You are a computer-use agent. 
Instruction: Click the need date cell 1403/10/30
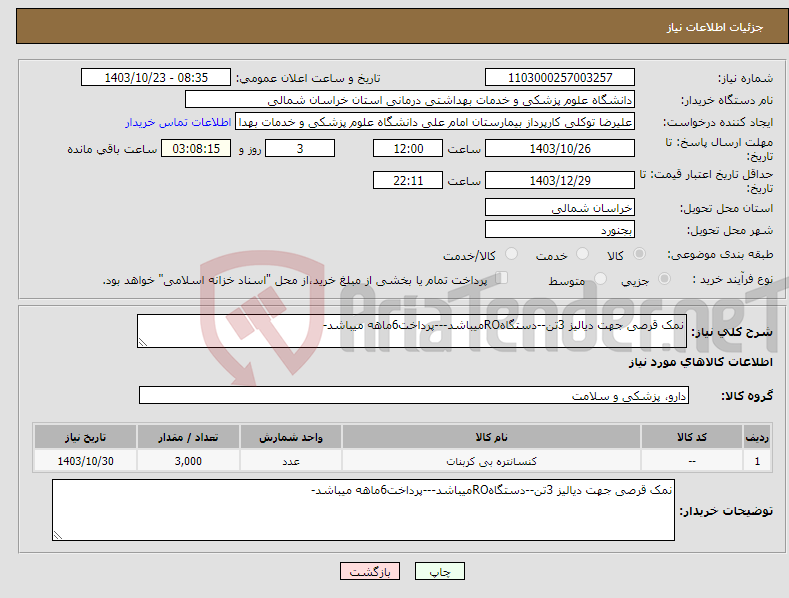tap(85, 461)
